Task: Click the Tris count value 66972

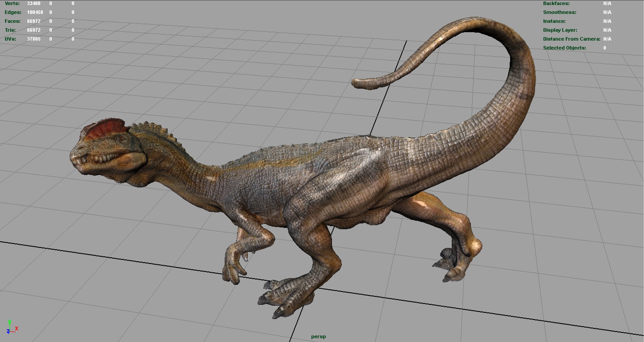Action: coord(34,30)
